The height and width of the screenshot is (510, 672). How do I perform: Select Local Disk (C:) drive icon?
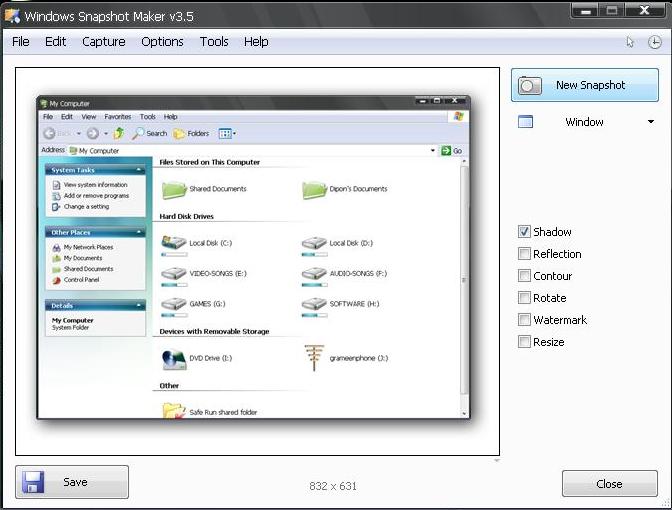(174, 242)
